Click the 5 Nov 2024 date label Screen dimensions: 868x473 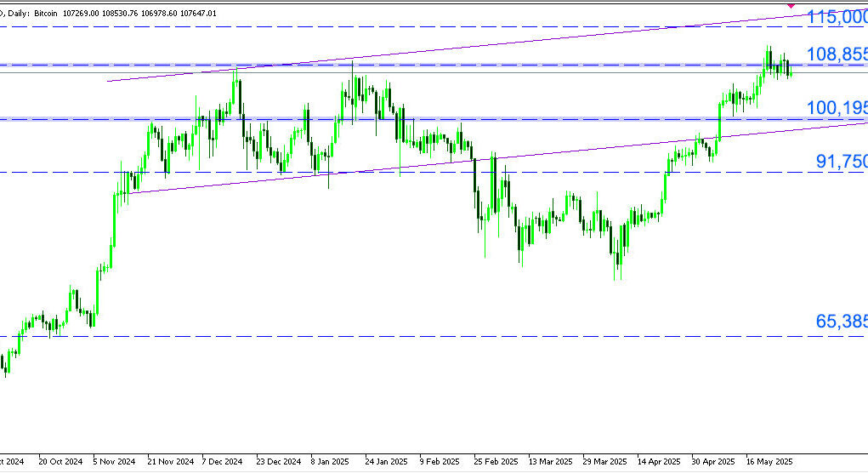pyautogui.click(x=115, y=461)
